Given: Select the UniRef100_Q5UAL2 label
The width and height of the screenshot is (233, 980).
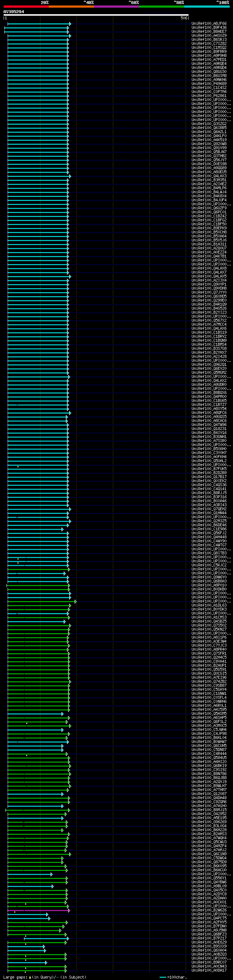Looking at the screenshot, I should pyautogui.click(x=209, y=461).
